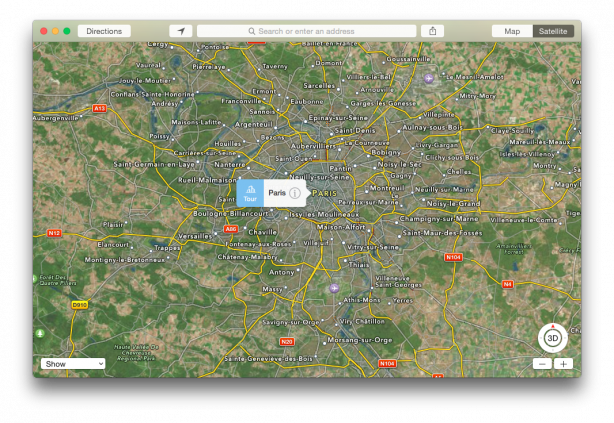614x423 pixels.
Task: Click the A13 highway shield marker
Action: [99, 108]
